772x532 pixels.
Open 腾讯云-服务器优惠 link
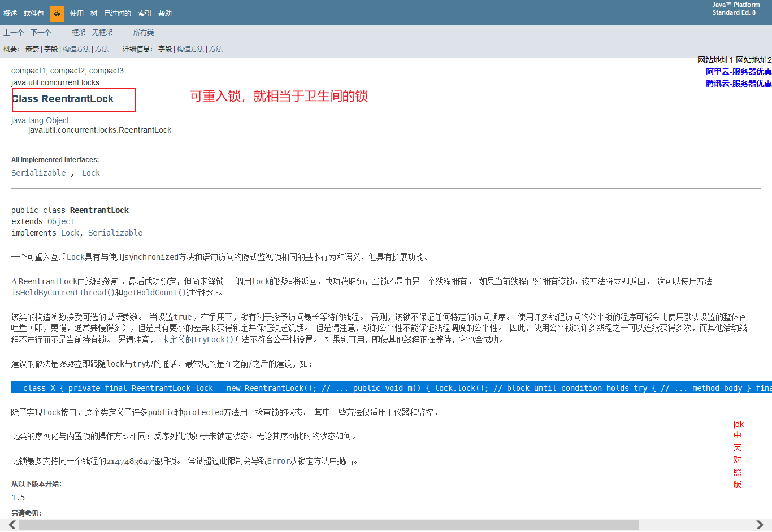[739, 84]
